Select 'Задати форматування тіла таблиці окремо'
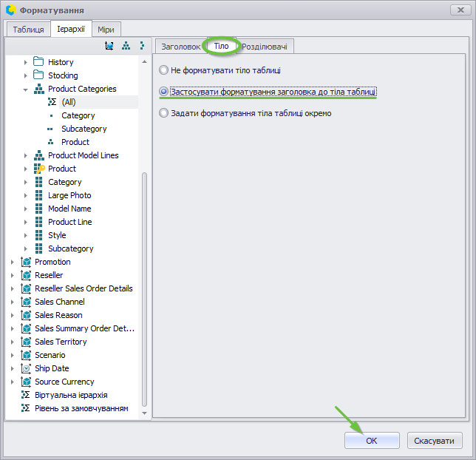The height and width of the screenshot is (460, 476). [x=245, y=113]
